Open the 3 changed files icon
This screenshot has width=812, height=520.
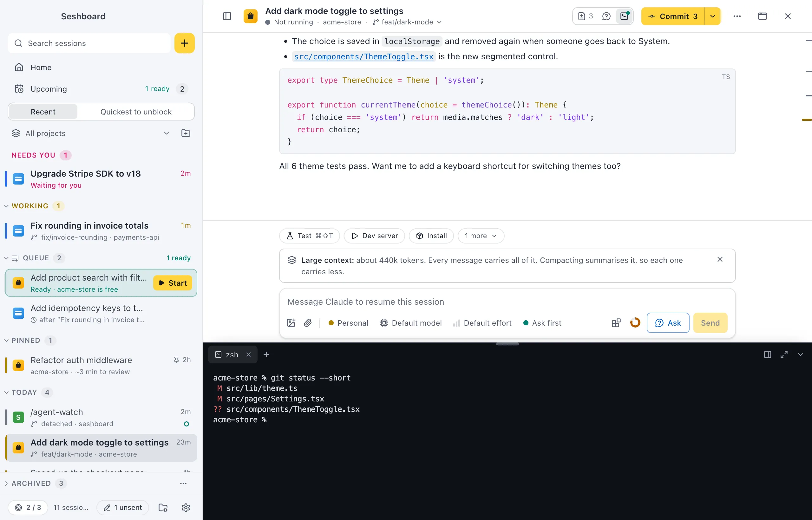585,16
